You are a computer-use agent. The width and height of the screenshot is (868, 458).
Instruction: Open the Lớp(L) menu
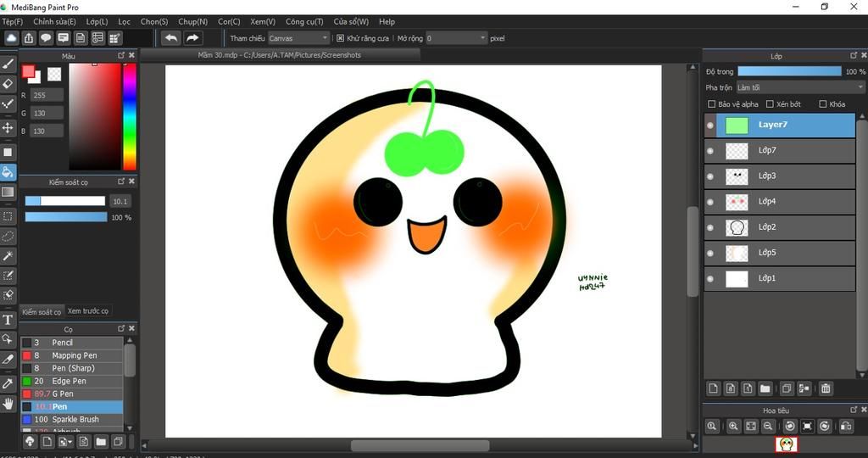pos(97,21)
